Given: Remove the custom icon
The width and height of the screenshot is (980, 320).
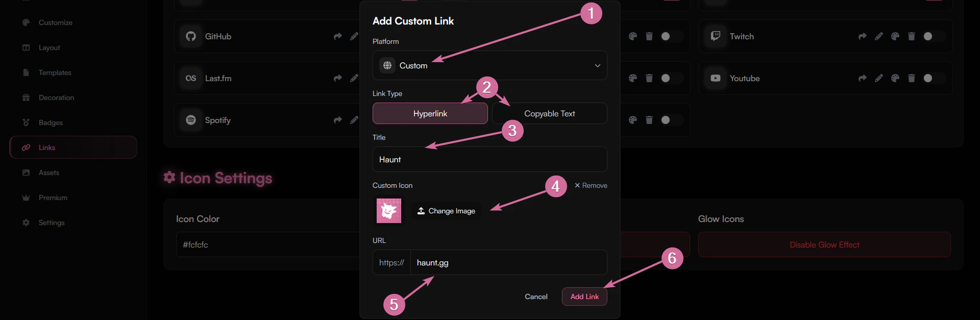Looking at the screenshot, I should (591, 185).
